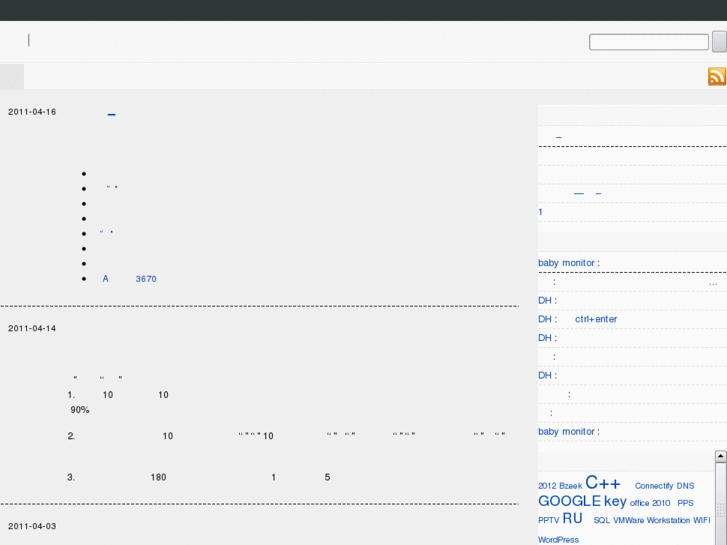Open the 'DNS' tag
Viewport: 727px width, 545px height.
tap(685, 486)
